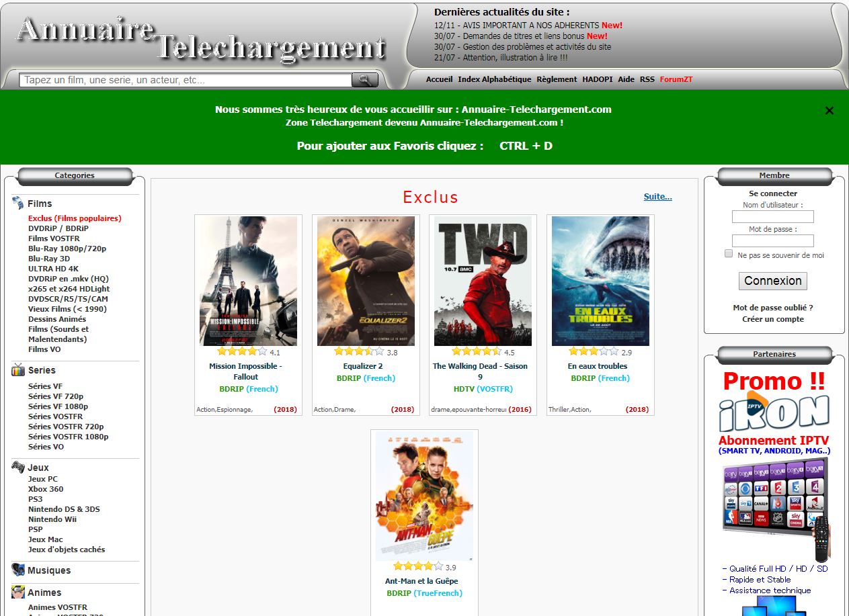Select Nintendo DS & 3DS category
This screenshot has width=849, height=616.
(x=64, y=509)
